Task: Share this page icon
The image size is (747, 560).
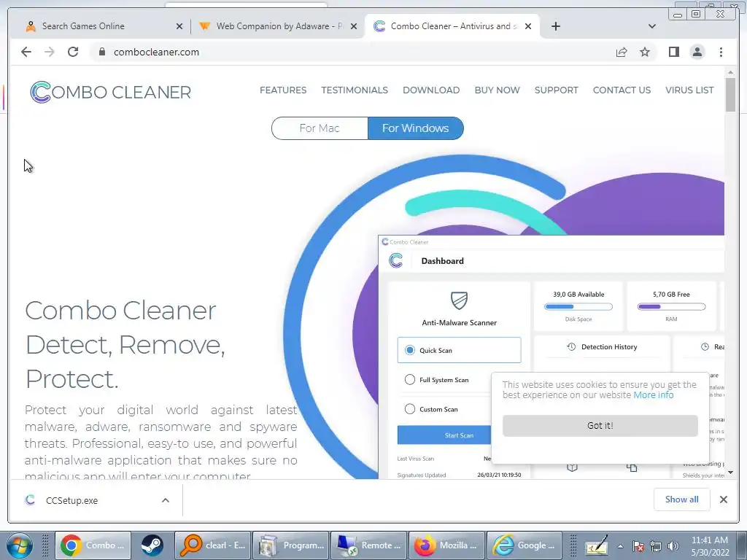Action: pos(622,52)
